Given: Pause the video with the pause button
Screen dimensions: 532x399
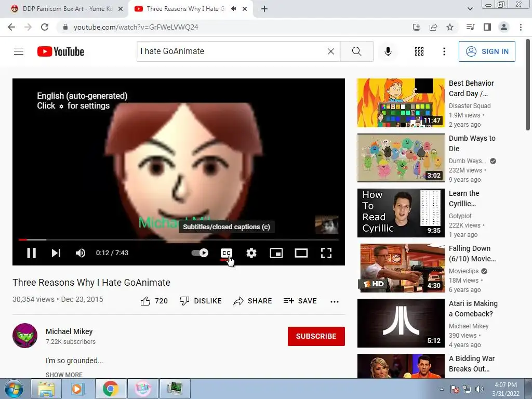Looking at the screenshot, I should pyautogui.click(x=32, y=253).
